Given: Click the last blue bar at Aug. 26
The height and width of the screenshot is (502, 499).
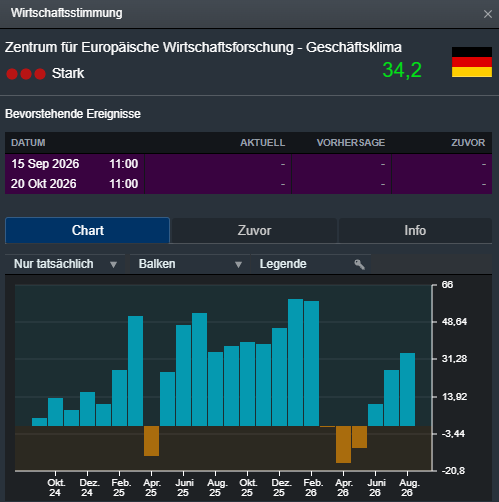Looking at the screenshot, I should pos(407,389).
